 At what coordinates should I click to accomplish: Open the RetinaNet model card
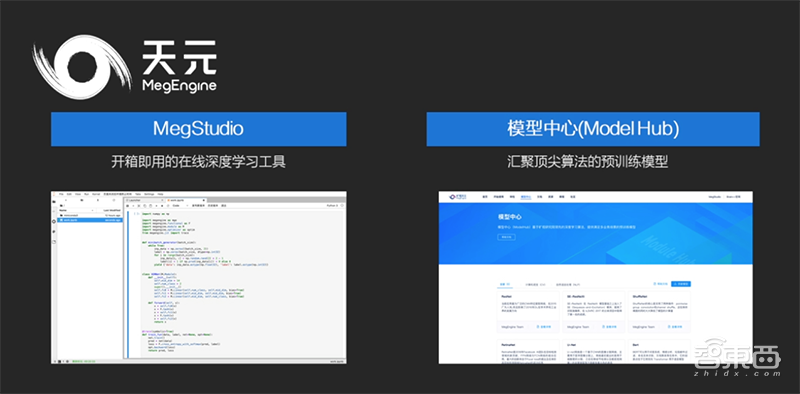coord(529,352)
